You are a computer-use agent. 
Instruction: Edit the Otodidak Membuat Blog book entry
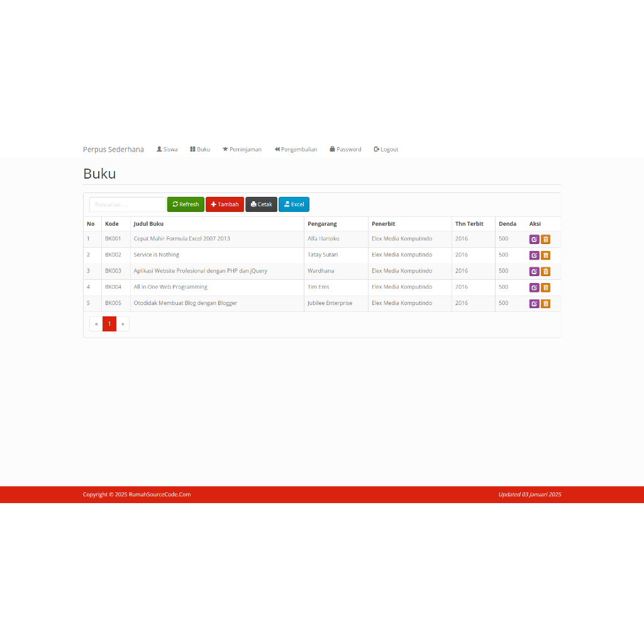click(x=534, y=303)
